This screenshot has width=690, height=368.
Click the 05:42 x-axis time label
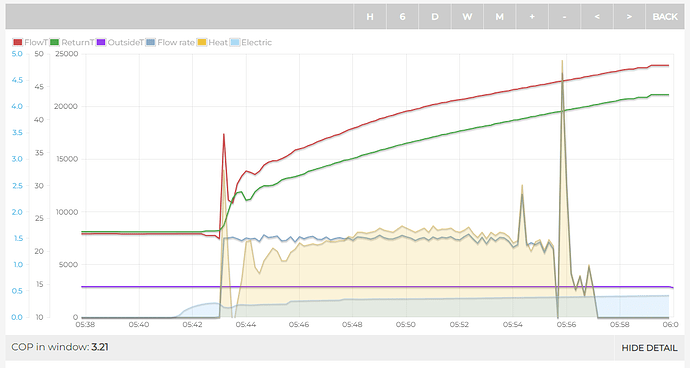click(192, 324)
